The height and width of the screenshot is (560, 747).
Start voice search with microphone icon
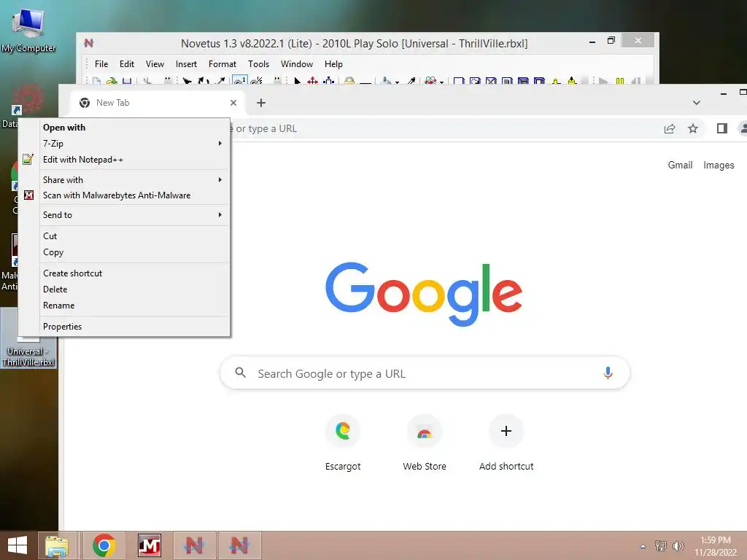(x=608, y=373)
